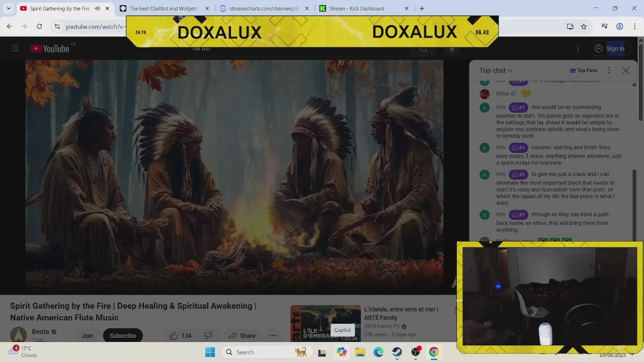Open the L'Irlande, entre terre et mer title
Image resolution: width=644 pixels, height=362 pixels.
click(401, 313)
